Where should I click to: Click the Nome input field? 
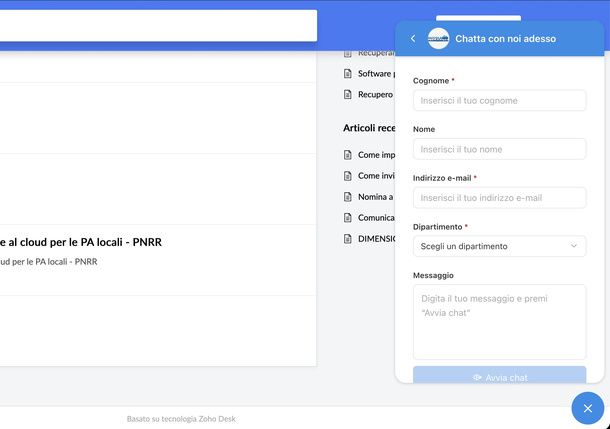500,149
